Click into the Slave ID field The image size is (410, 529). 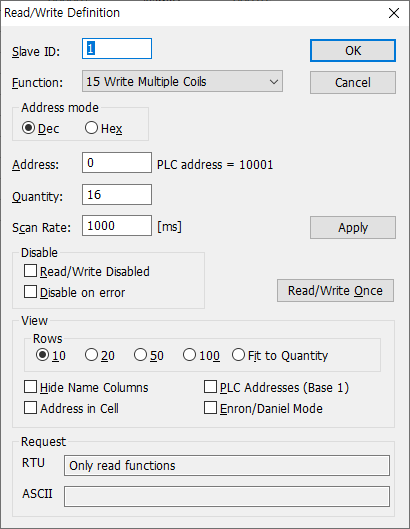point(117,49)
